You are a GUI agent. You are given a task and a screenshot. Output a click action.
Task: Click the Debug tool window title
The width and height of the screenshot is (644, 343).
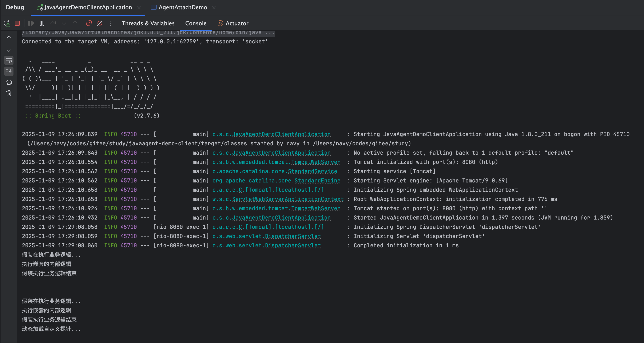[15, 7]
